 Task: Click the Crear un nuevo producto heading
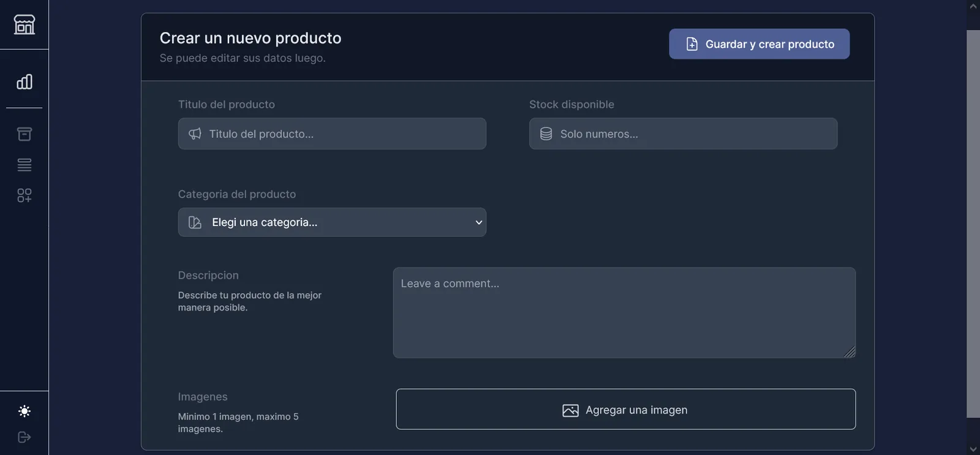[251, 38]
